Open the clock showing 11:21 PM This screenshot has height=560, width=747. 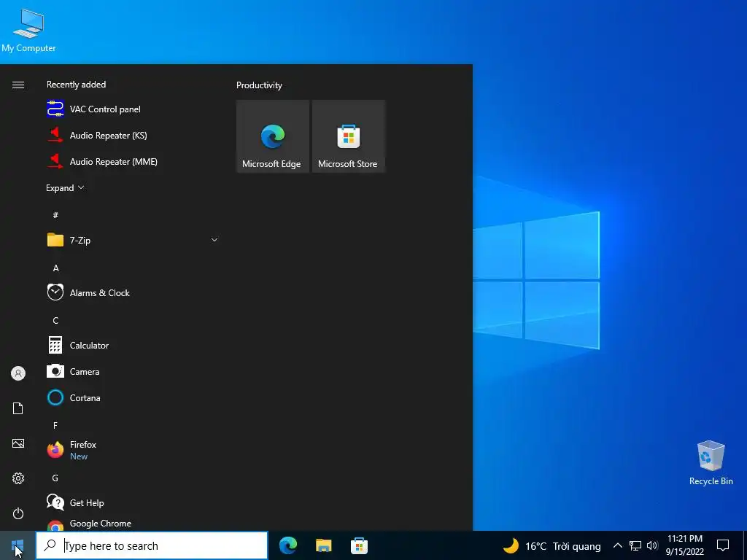(x=684, y=545)
